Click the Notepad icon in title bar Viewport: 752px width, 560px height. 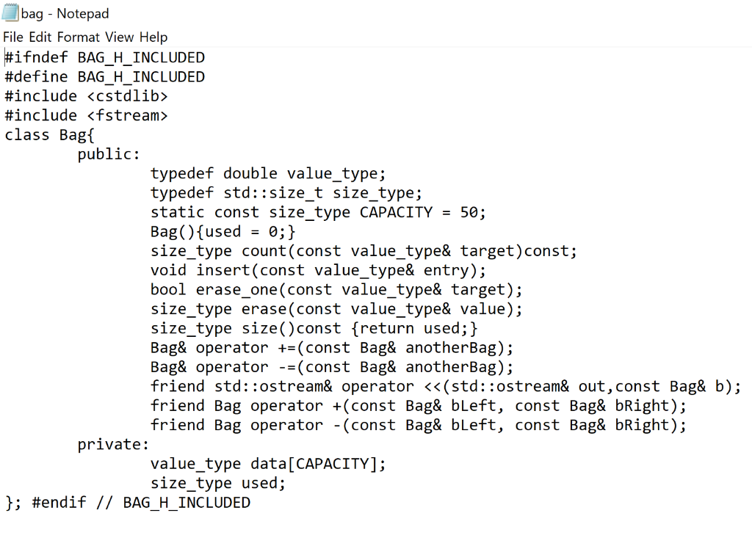[x=8, y=12]
